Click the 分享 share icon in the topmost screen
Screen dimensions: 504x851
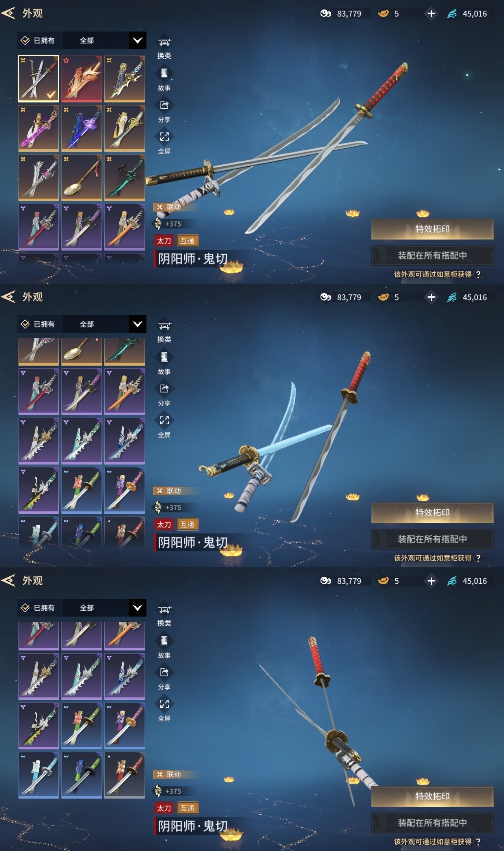(x=164, y=105)
